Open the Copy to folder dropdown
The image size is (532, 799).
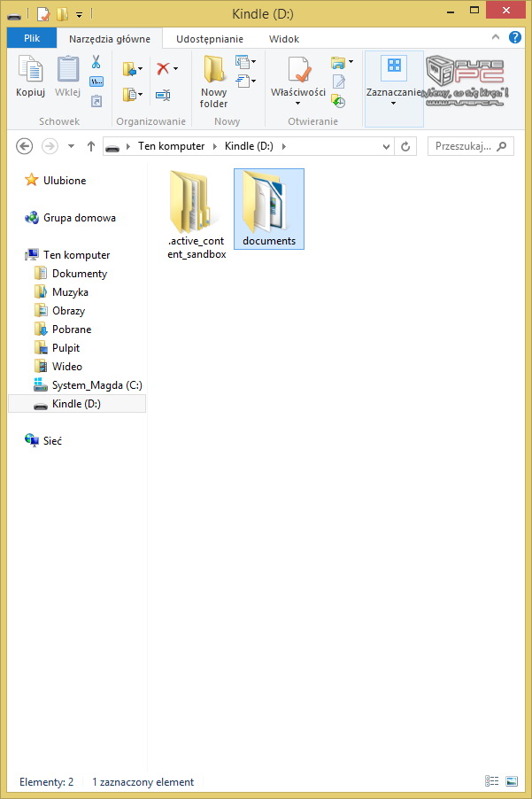pyautogui.click(x=133, y=94)
